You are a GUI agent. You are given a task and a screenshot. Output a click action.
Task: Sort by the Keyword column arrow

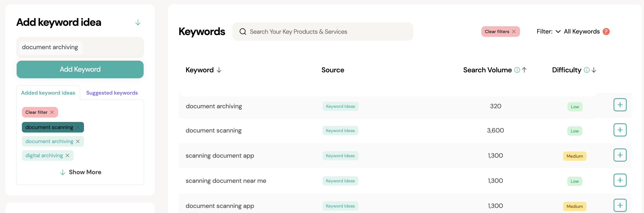219,70
